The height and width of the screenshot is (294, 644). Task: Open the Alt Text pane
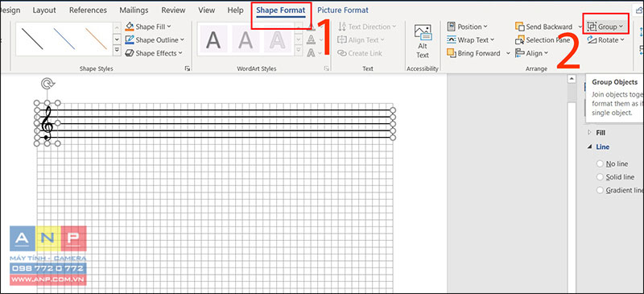tap(422, 41)
